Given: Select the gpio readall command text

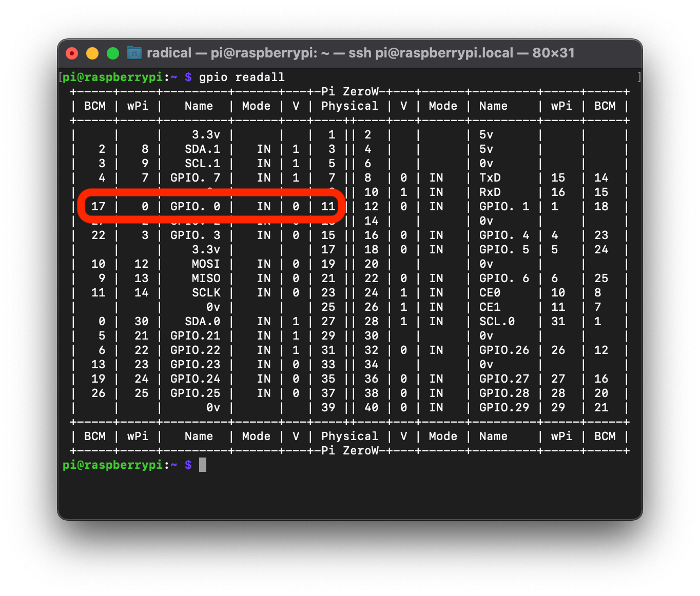Looking at the screenshot, I should [x=241, y=77].
